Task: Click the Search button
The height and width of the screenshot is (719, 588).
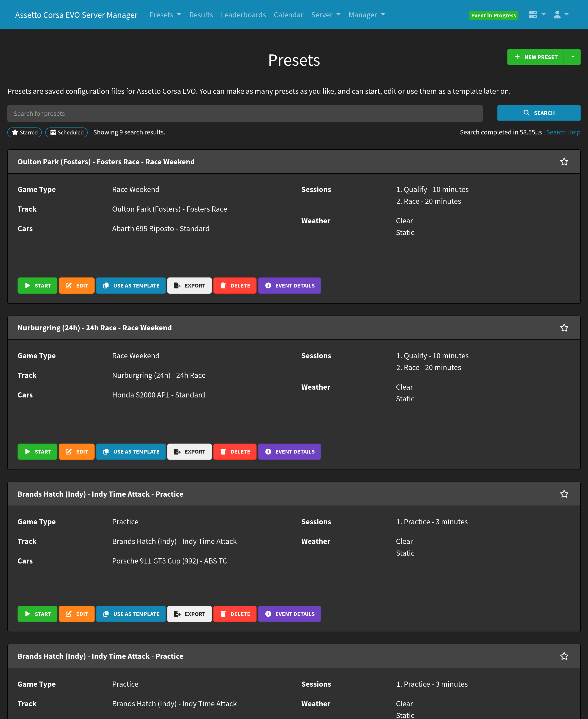Action: coord(539,113)
